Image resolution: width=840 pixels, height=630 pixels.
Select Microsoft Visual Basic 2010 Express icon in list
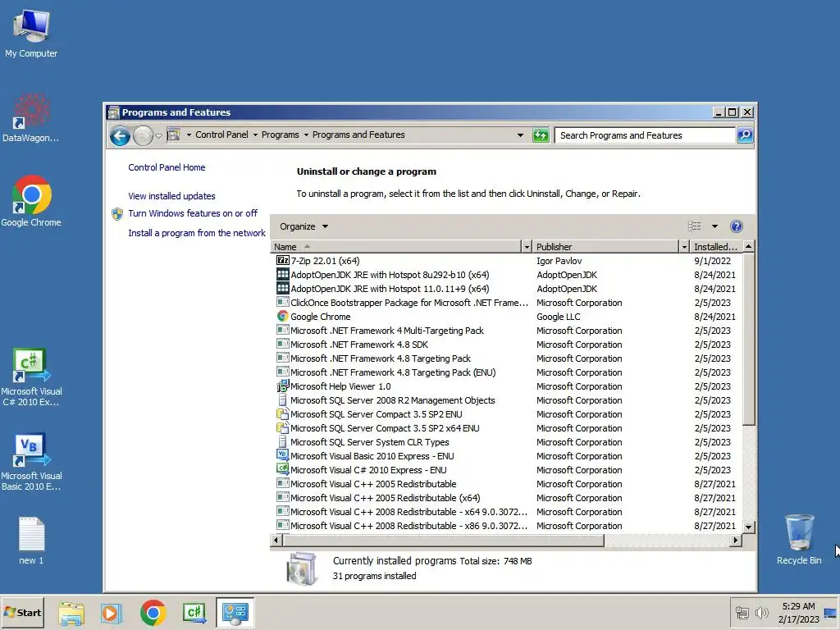282,455
